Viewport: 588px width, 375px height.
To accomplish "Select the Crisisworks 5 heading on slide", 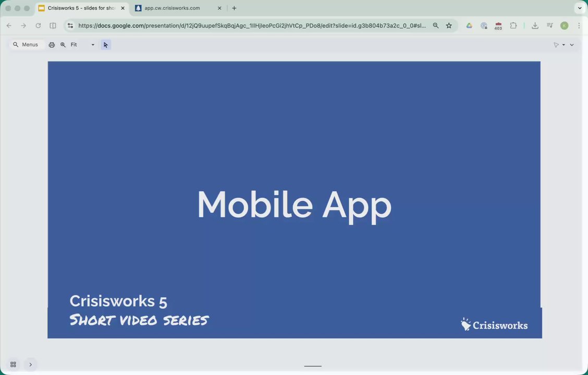I will coord(118,301).
